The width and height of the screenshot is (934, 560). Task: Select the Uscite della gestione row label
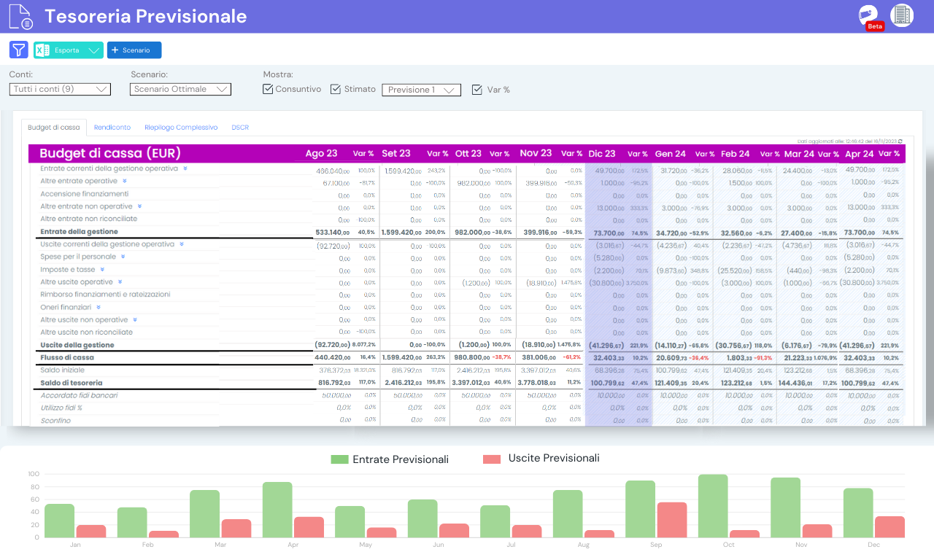click(x=77, y=345)
